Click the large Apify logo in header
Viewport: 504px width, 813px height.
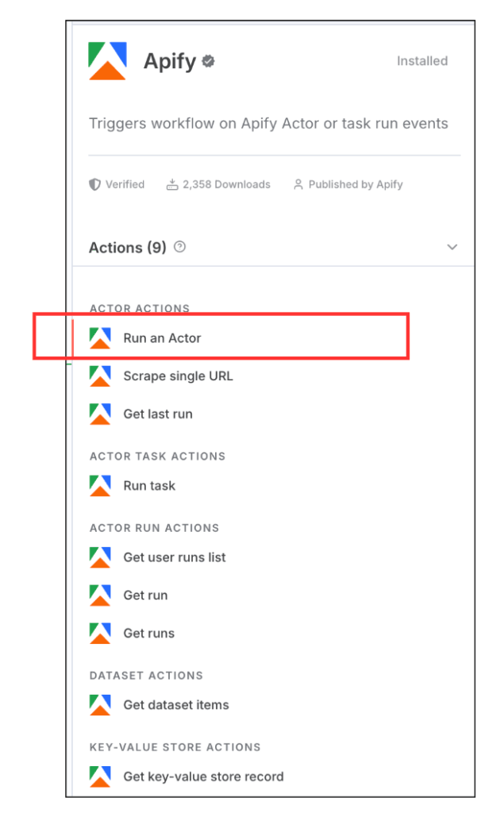108,61
